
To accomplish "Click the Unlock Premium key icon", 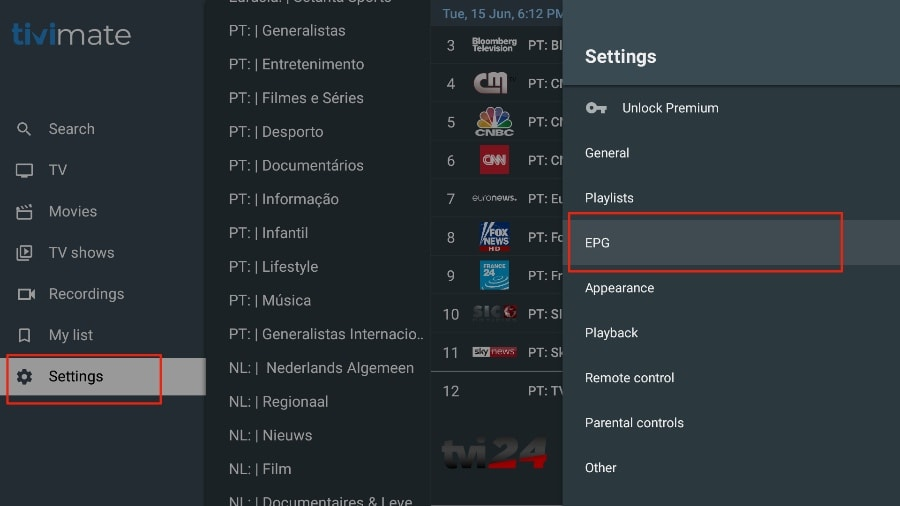I will pyautogui.click(x=596, y=108).
